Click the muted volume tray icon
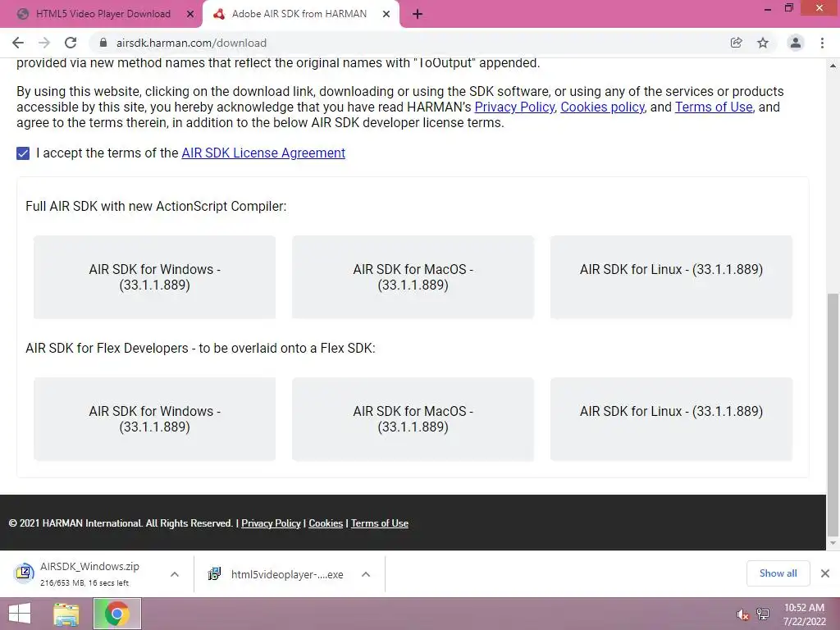The height and width of the screenshot is (630, 840). (x=742, y=614)
